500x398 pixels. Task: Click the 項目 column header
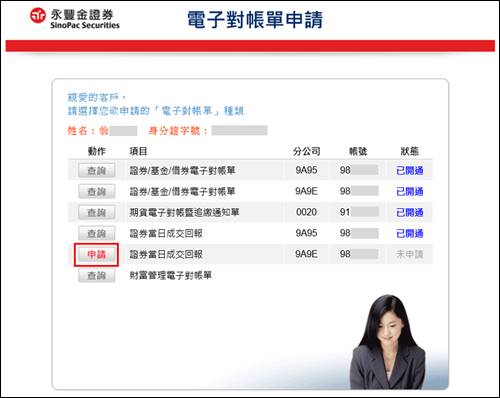[138, 151]
